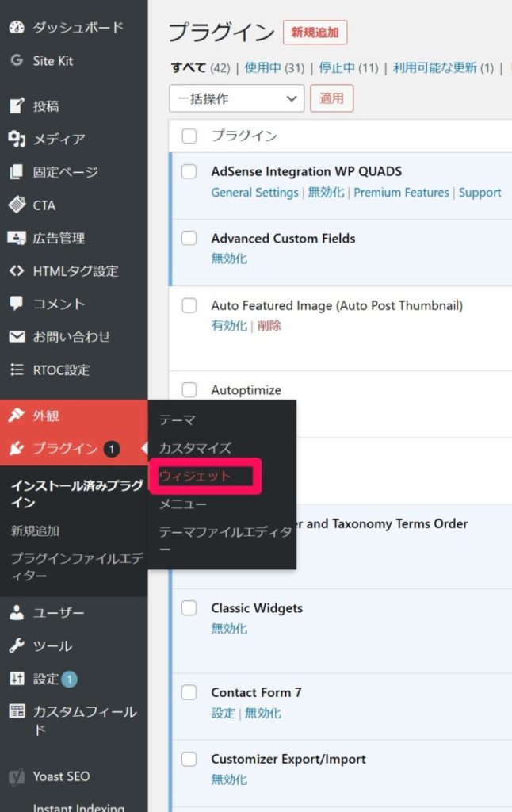Open ウィジェット in the 外観 flyout
This screenshot has width=512, height=812.
tap(195, 476)
